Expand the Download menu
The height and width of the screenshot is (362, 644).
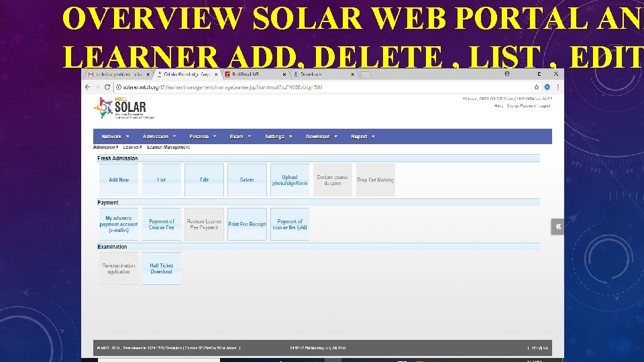click(x=321, y=136)
